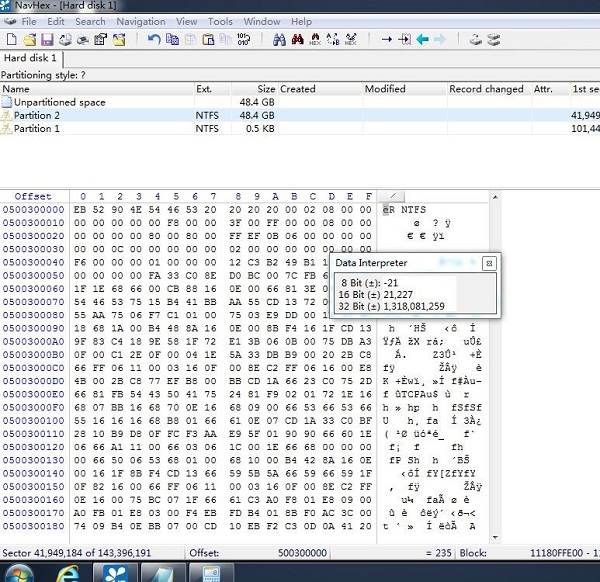Click the Properties toolbar icon
The width and height of the screenshot is (600, 582).
(x=101, y=39)
